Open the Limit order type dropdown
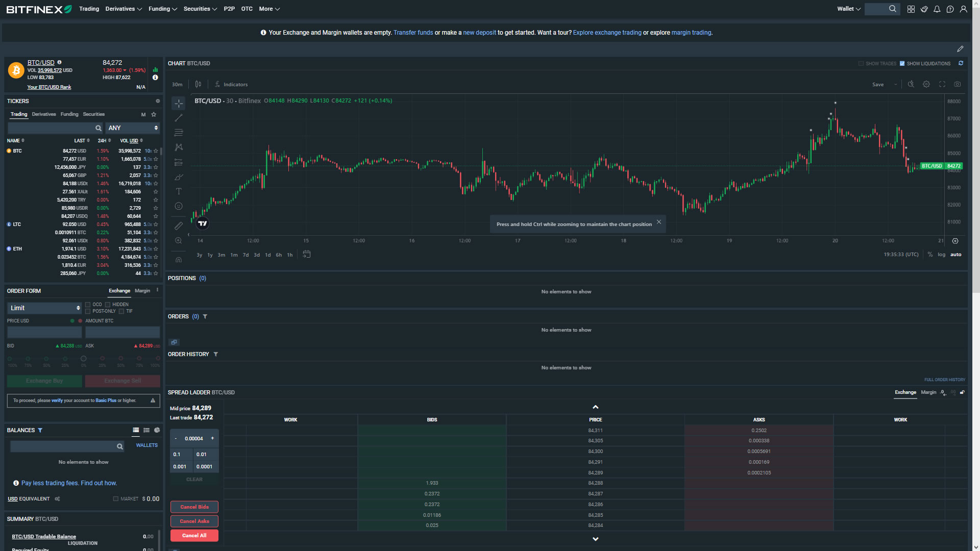Screen dimensions: 980x551 pyautogui.click(x=44, y=308)
